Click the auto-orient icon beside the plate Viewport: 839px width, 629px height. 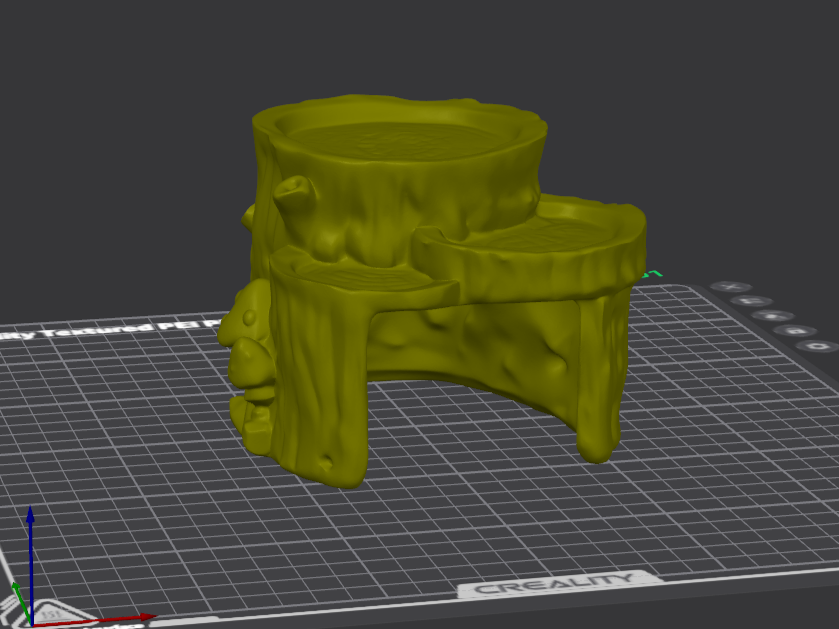[x=751, y=301]
